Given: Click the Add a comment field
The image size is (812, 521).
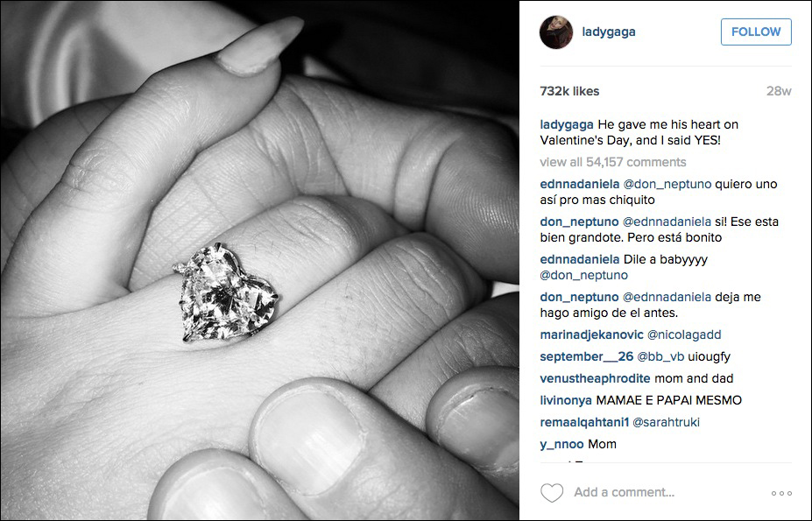Looking at the screenshot, I should [x=624, y=492].
